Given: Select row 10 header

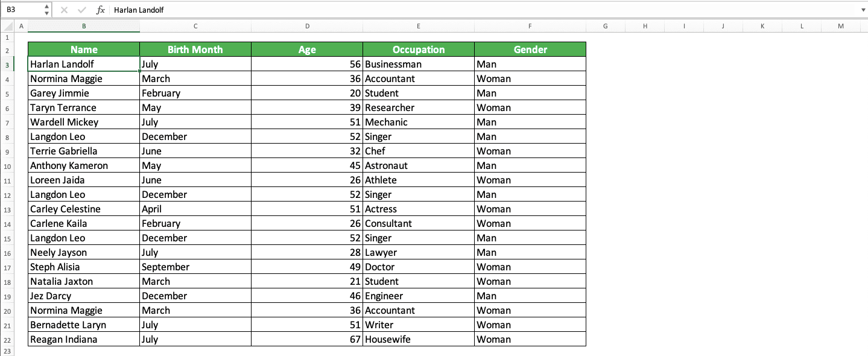Looking at the screenshot, I should pyautogui.click(x=7, y=166).
